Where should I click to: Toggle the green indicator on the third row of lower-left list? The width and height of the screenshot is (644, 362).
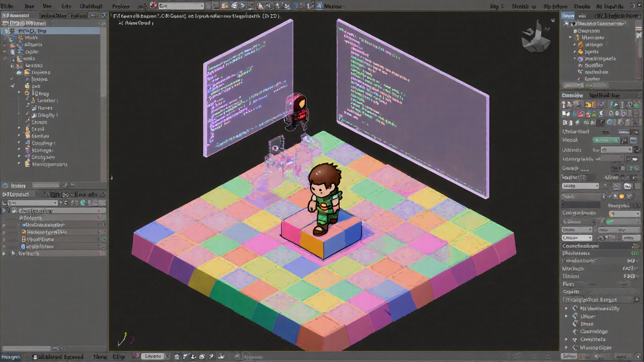103,225
